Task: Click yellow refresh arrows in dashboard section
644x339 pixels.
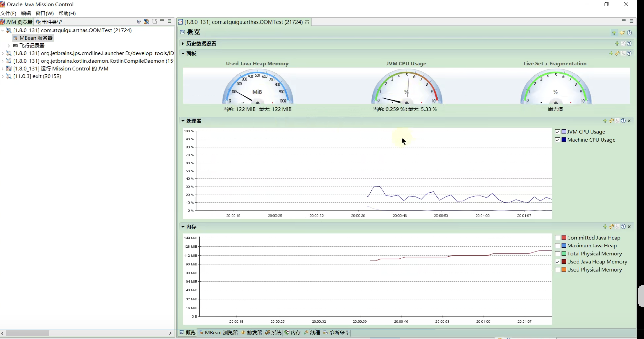Action: coord(617,53)
